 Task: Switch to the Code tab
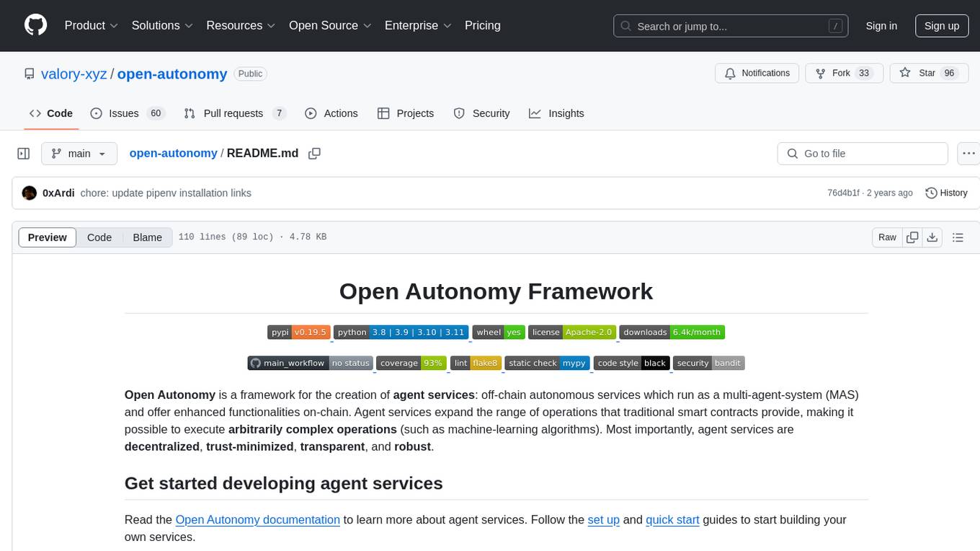tap(50, 113)
